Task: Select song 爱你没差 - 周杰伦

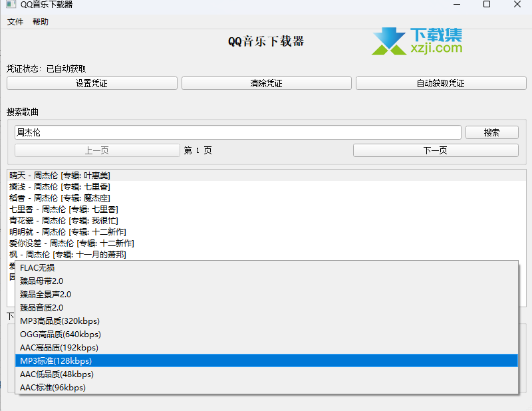Action: coord(267,243)
